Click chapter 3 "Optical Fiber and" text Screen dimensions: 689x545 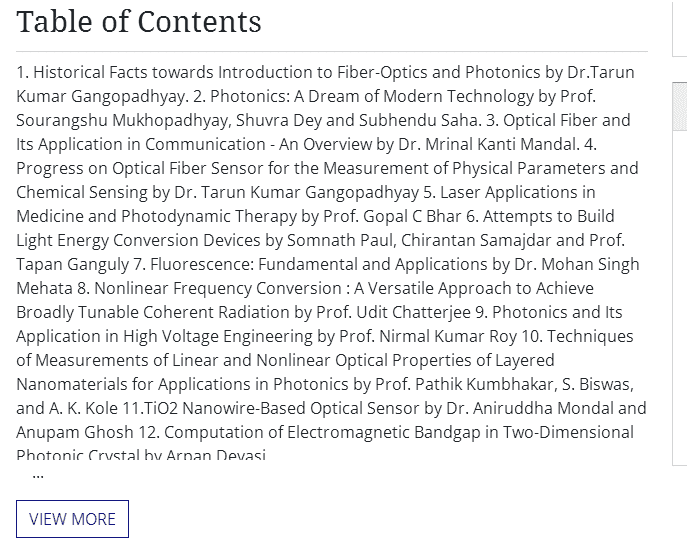[568, 120]
